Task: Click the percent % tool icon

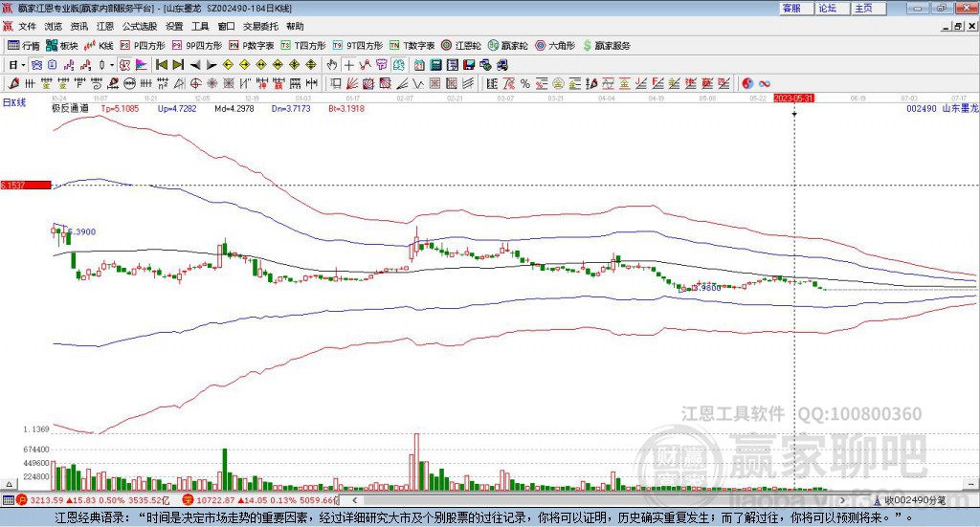Action: pos(525,83)
